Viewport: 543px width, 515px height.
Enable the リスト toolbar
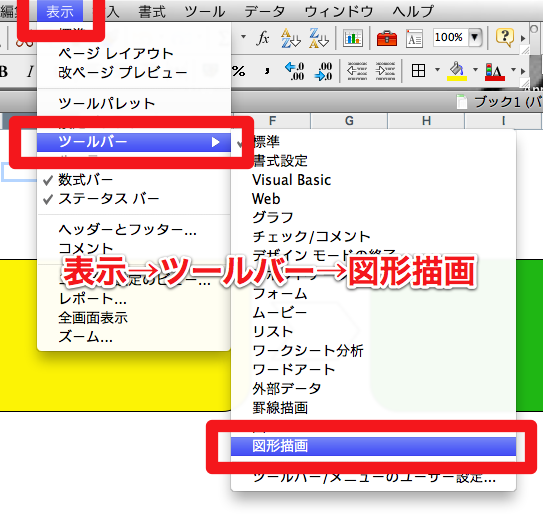click(x=373, y=332)
